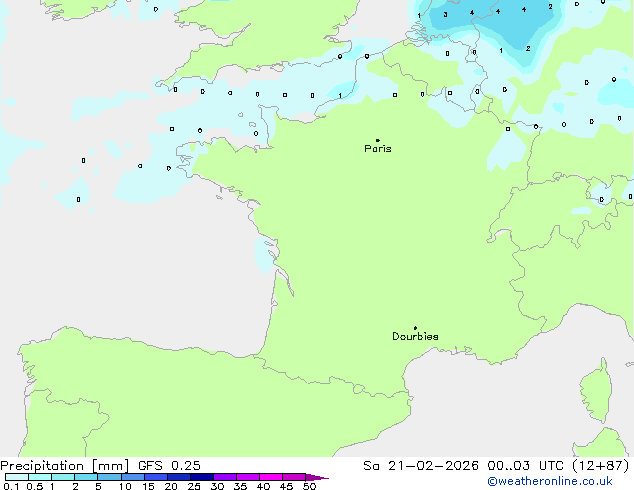
Task: Click the Dourbies city label
Action: [415, 336]
